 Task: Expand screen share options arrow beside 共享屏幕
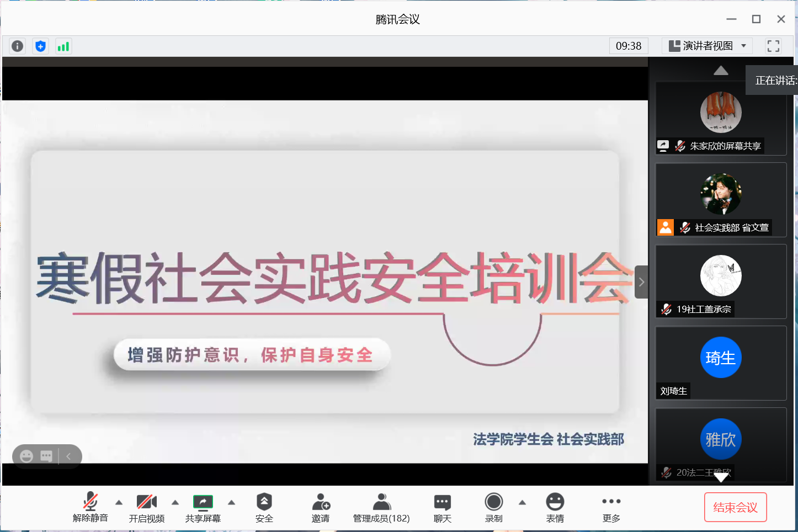coord(232,502)
